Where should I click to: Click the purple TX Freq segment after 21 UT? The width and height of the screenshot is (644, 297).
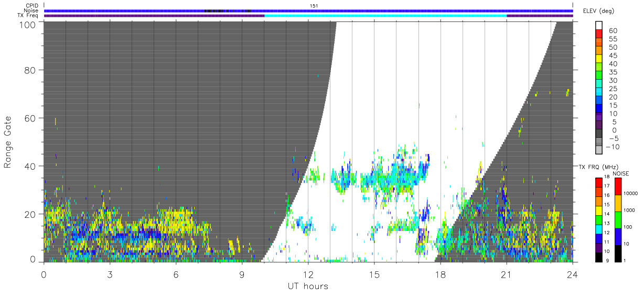[540, 16]
